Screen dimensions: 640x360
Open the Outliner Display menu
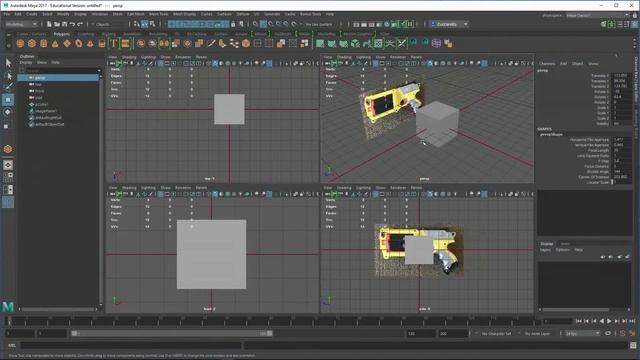pyautogui.click(x=26, y=62)
